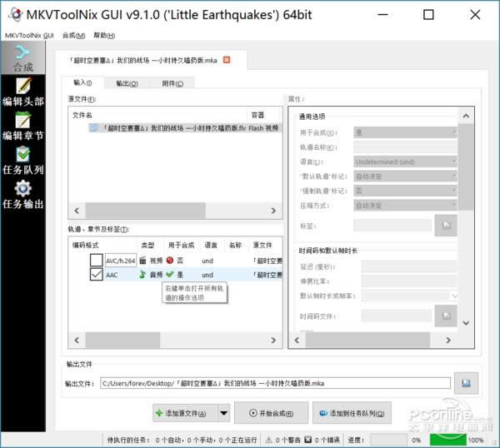Switch to the 输出 tab

(x=127, y=83)
